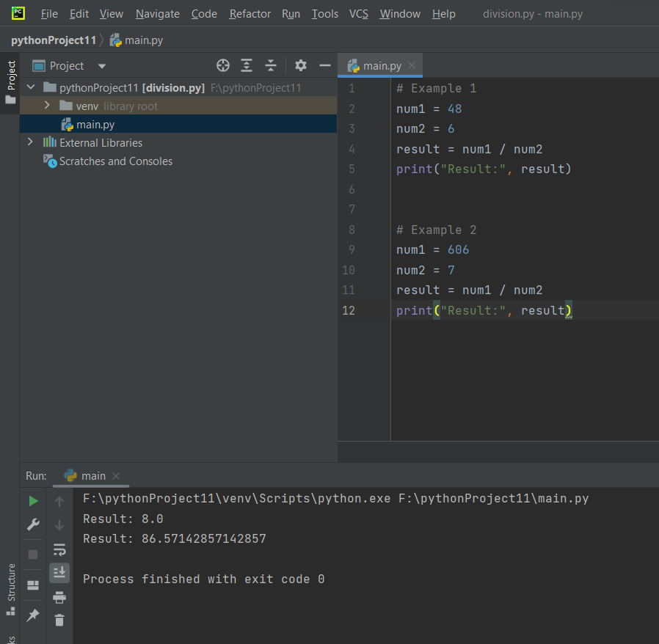
Task: Open run configuration wrench settings
Action: pos(33,524)
